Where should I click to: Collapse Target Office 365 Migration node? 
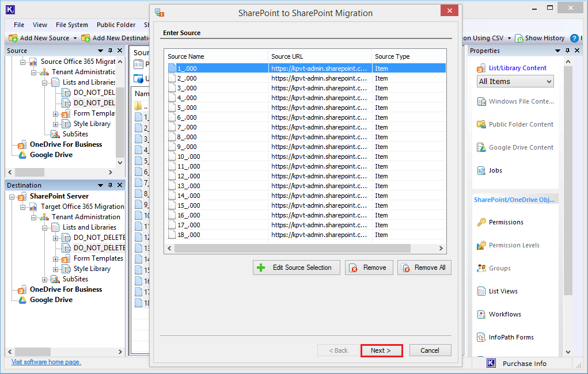click(x=23, y=207)
